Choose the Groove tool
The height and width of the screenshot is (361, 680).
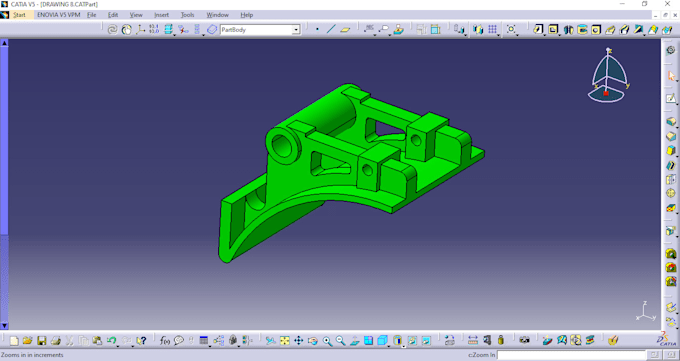click(x=582, y=30)
